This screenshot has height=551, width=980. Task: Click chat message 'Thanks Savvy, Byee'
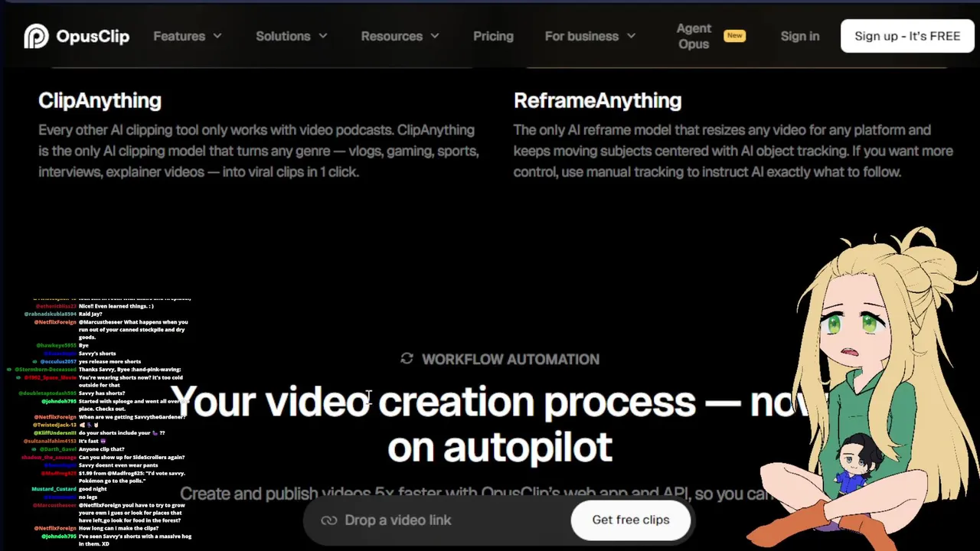(130, 370)
